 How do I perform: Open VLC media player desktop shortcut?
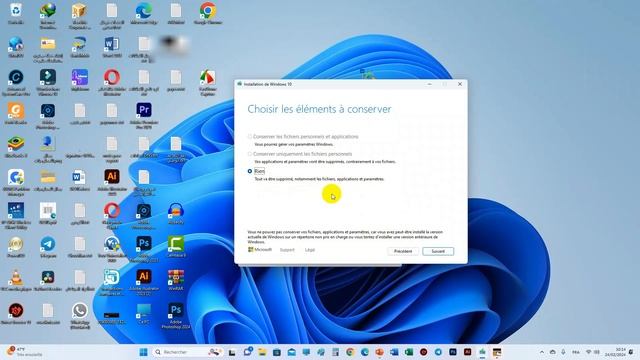pyautogui.click(x=16, y=281)
